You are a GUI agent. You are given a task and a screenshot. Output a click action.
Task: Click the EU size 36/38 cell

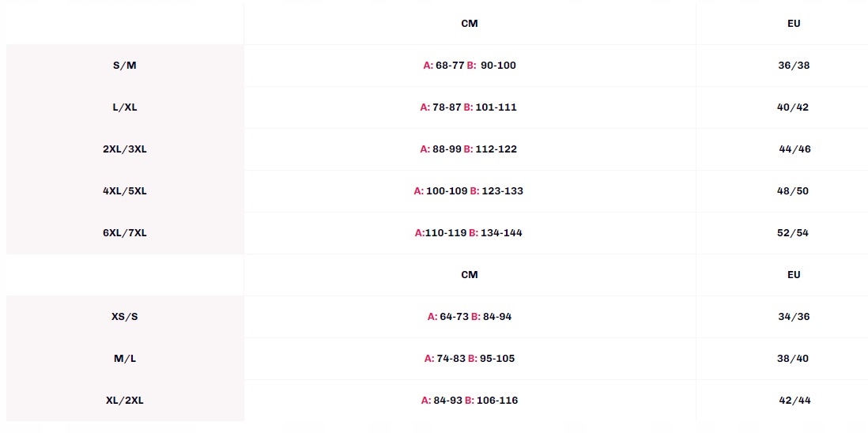point(794,66)
